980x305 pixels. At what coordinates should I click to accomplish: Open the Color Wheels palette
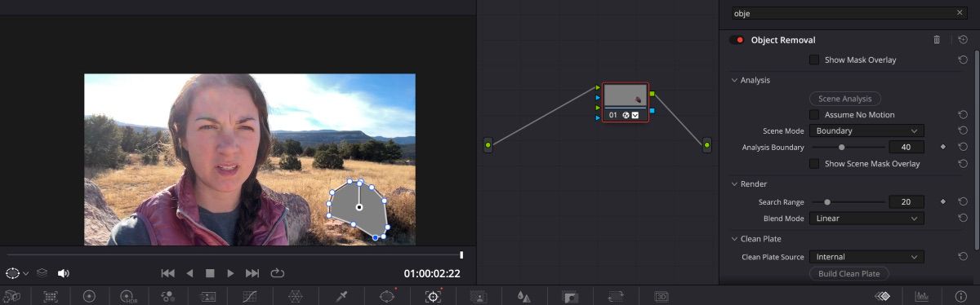(x=90, y=297)
